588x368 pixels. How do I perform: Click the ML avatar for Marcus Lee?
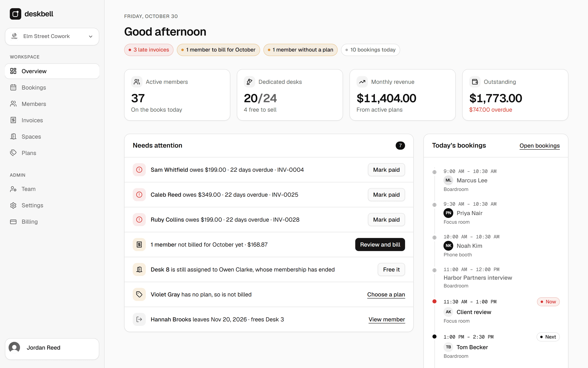448,180
